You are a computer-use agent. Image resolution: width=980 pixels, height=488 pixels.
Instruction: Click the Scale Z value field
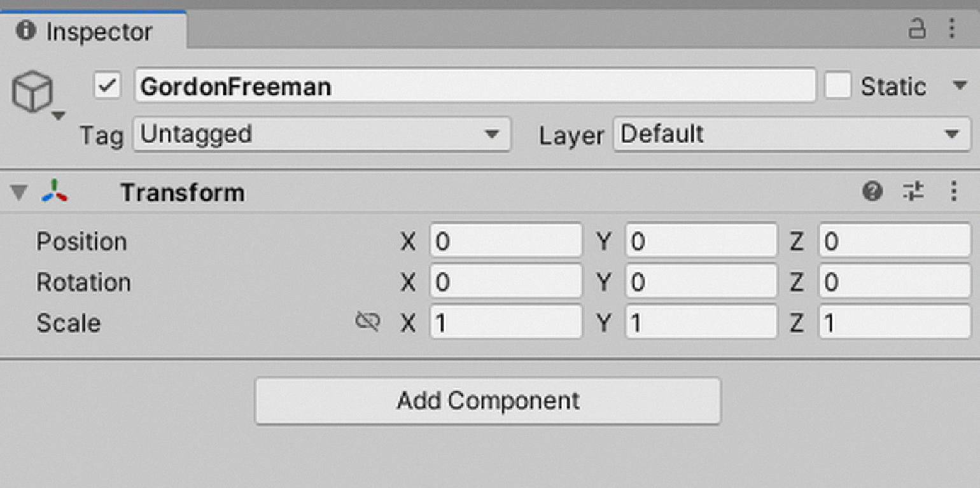894,323
